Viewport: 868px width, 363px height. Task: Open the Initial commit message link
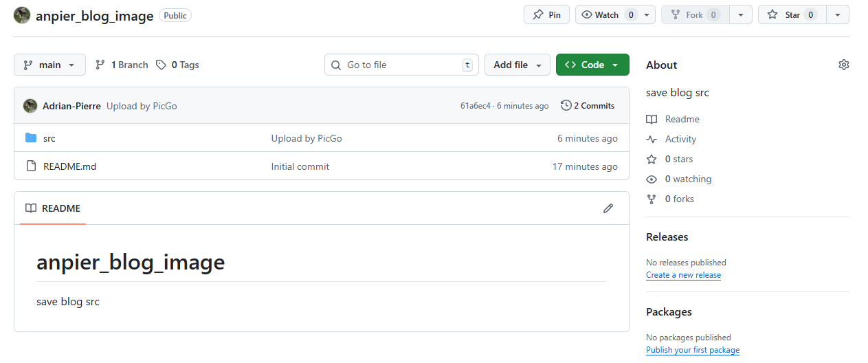(300, 166)
